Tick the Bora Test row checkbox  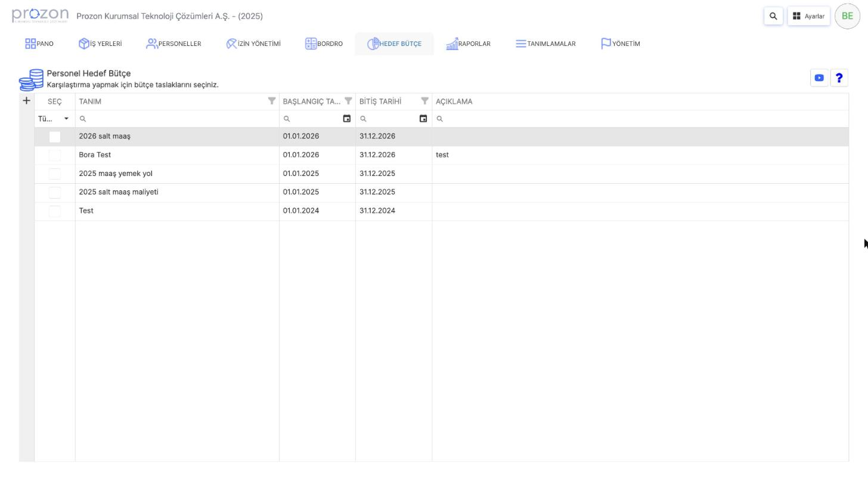(55, 155)
